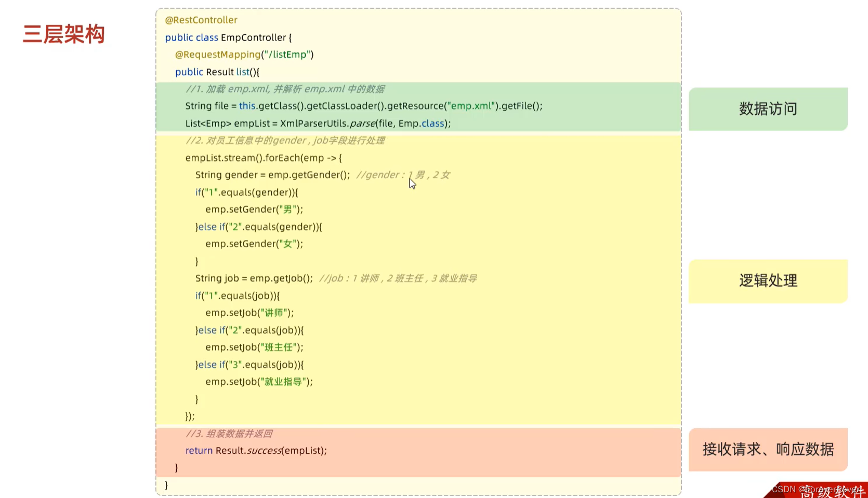The width and height of the screenshot is (868, 498).
Task: Click the '}else if("2".equals(gender)){' line
Action: (259, 227)
